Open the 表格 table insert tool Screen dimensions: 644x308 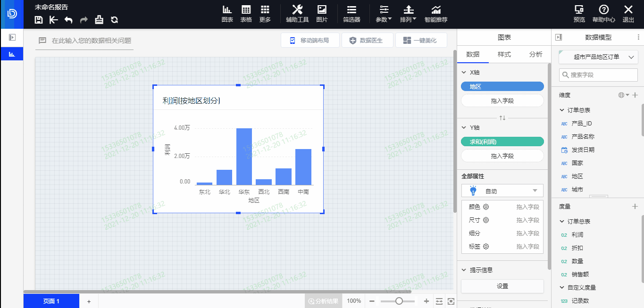click(246, 13)
